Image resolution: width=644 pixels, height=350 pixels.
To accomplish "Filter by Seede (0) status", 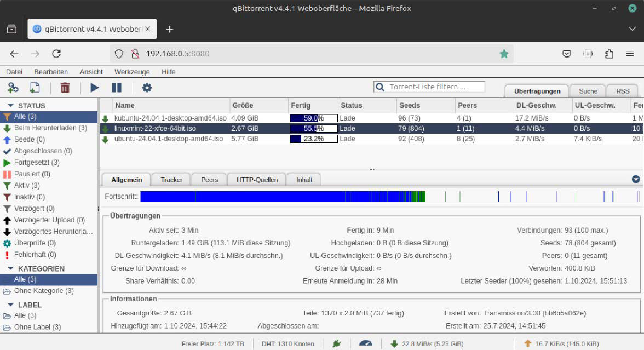I will point(48,140).
